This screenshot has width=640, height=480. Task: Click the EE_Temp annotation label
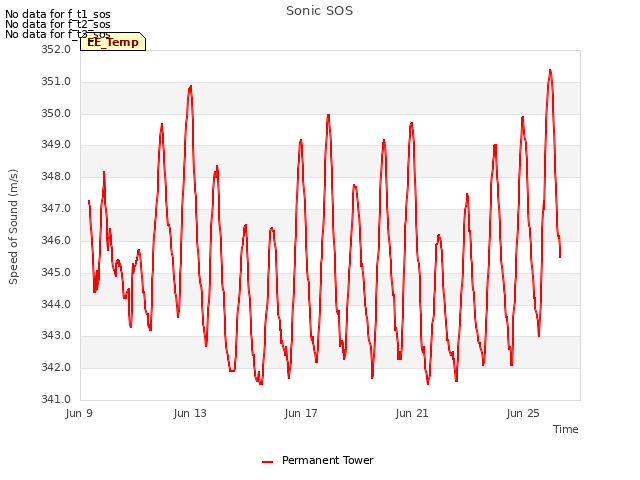pos(113,42)
